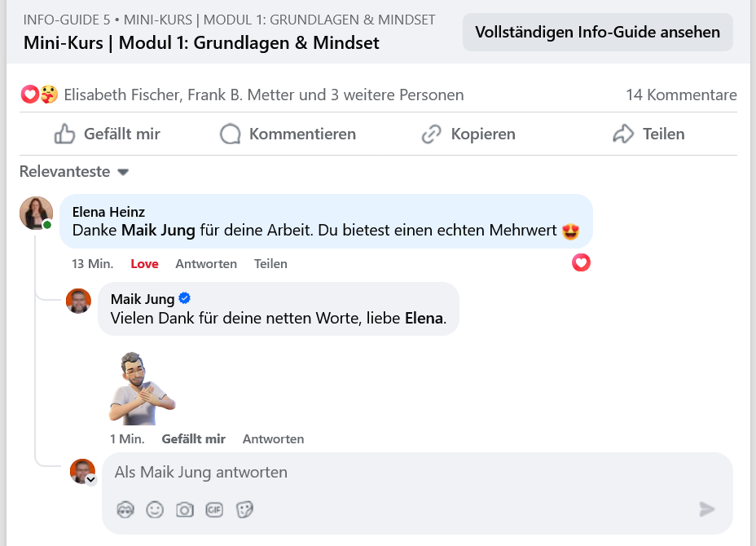Expand the Relevanteste comment sorting dropdown
Screen dimensions: 756x546
pos(74,172)
